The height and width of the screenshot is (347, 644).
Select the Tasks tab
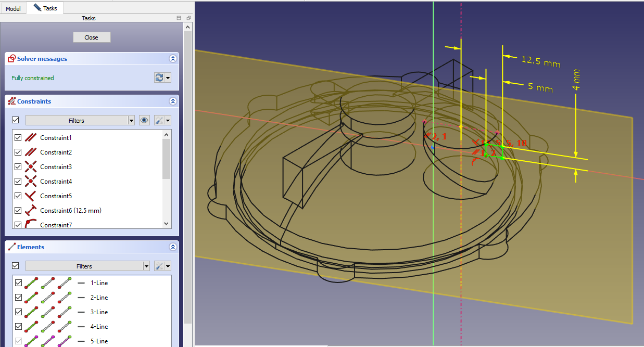click(45, 8)
